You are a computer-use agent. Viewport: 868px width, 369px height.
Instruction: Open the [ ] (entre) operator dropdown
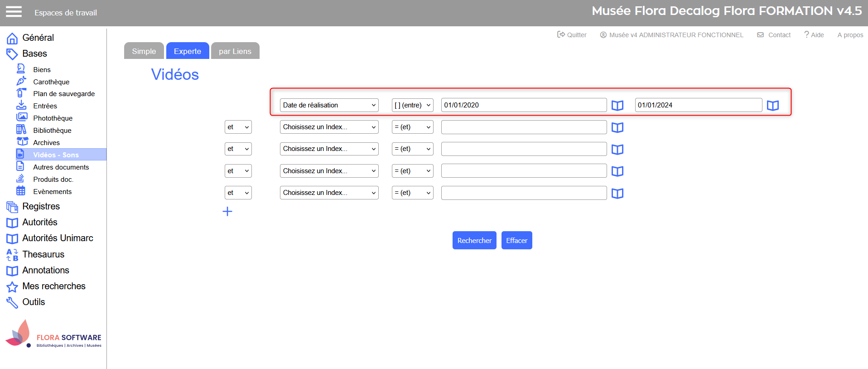click(412, 105)
